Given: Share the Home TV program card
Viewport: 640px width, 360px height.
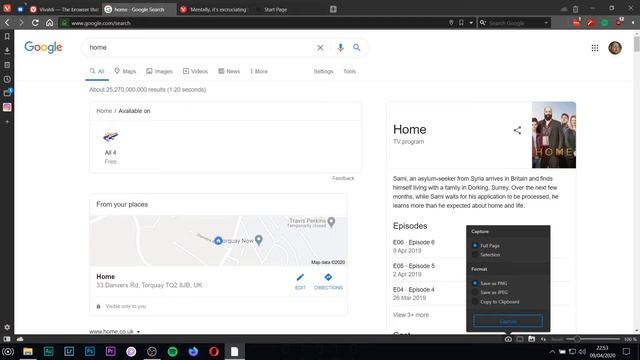Looking at the screenshot, I should tap(517, 130).
